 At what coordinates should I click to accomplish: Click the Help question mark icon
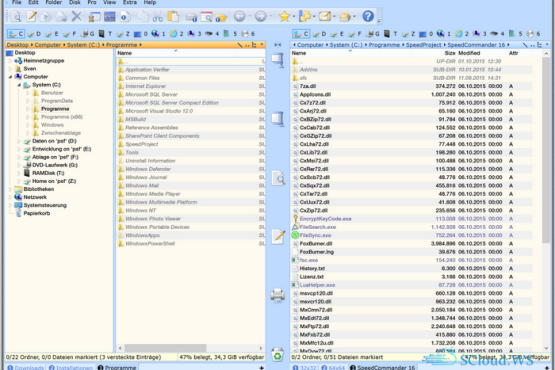click(368, 16)
